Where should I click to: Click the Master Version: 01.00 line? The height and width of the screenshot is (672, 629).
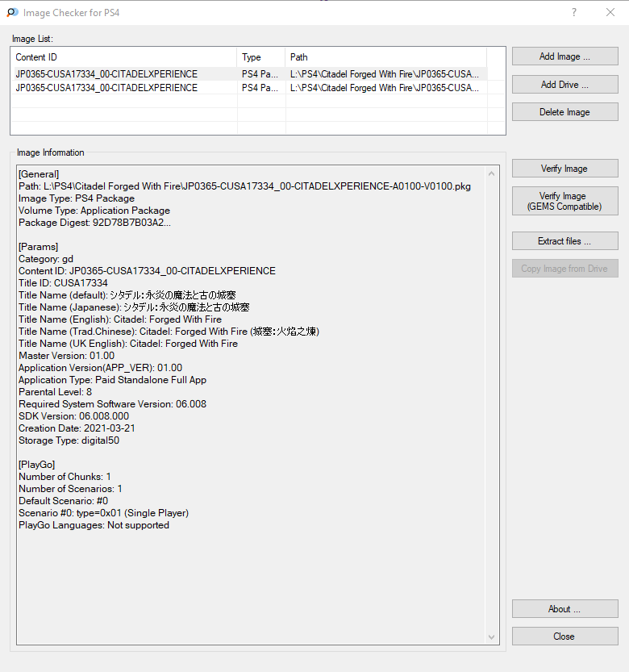coord(66,356)
